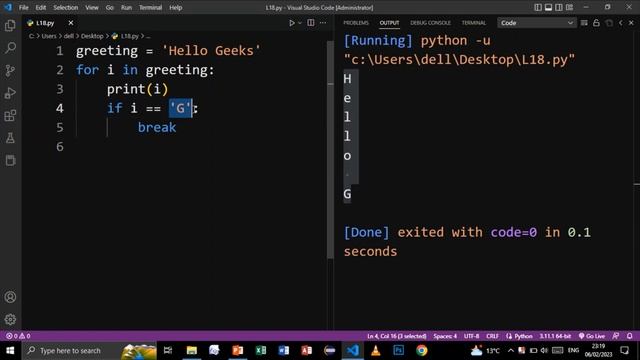Viewport: 640px width, 360px height.
Task: Open editor More Actions ellipsis
Action: tap(323, 23)
